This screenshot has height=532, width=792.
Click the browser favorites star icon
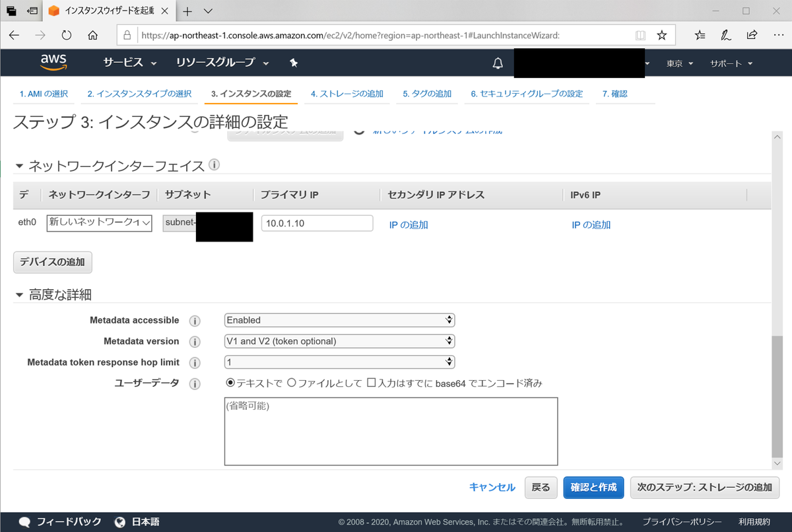(661, 36)
